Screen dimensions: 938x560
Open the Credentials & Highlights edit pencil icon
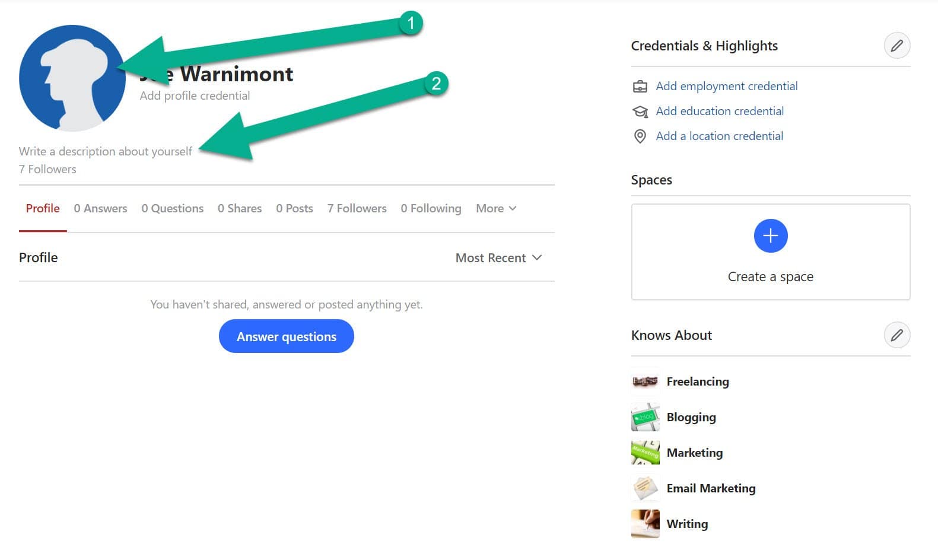click(898, 45)
